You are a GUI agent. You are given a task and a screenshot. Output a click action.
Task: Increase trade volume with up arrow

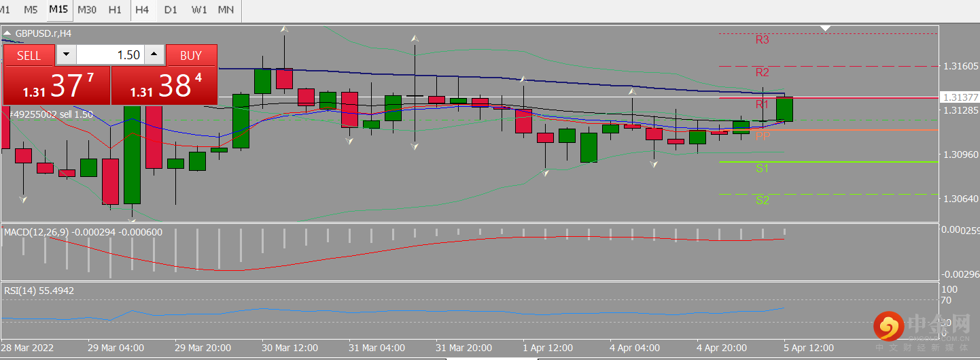[x=154, y=55]
